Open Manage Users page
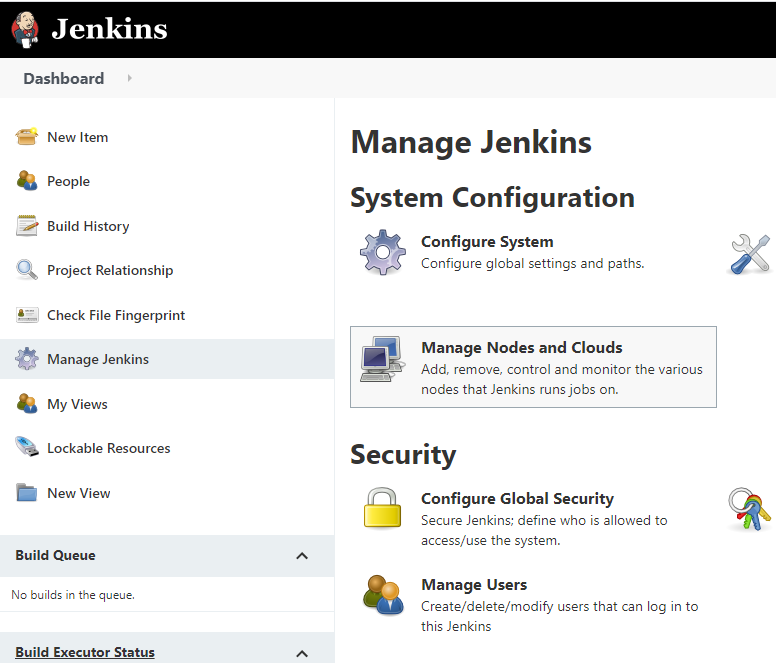776x663 pixels. (474, 585)
